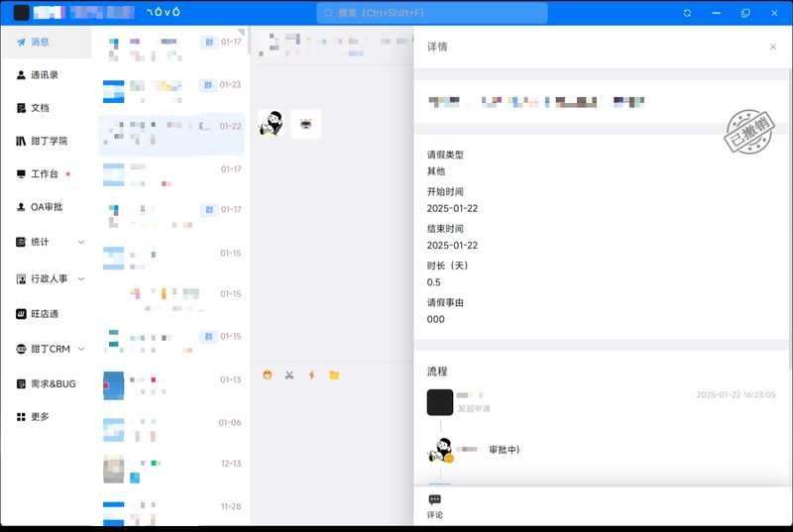Open 甜丁学院 in sidebar

coord(49,141)
